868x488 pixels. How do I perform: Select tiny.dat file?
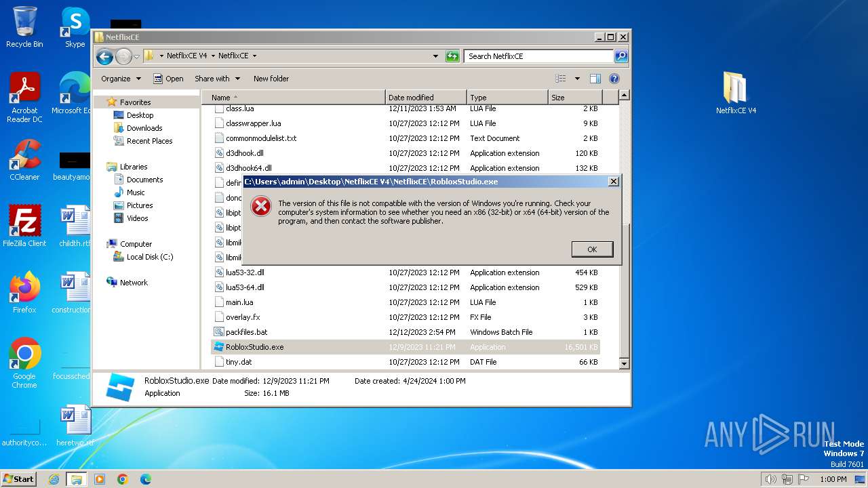pos(406,362)
